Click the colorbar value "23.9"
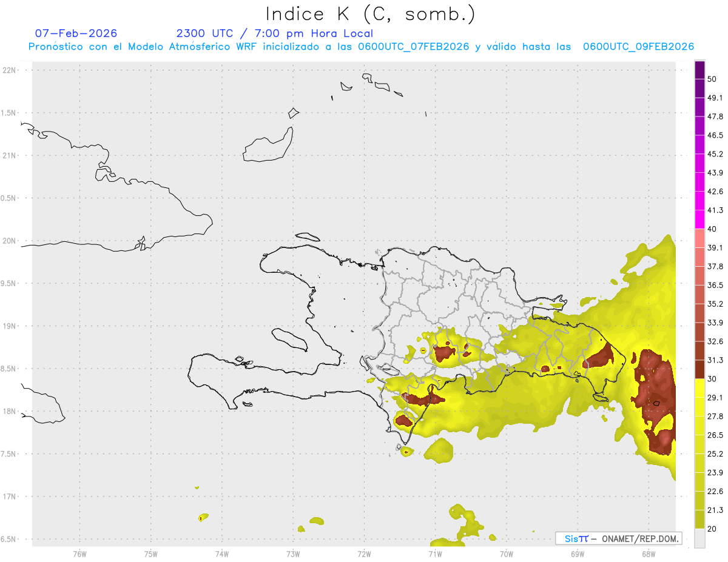728x562 pixels. pyautogui.click(x=715, y=473)
